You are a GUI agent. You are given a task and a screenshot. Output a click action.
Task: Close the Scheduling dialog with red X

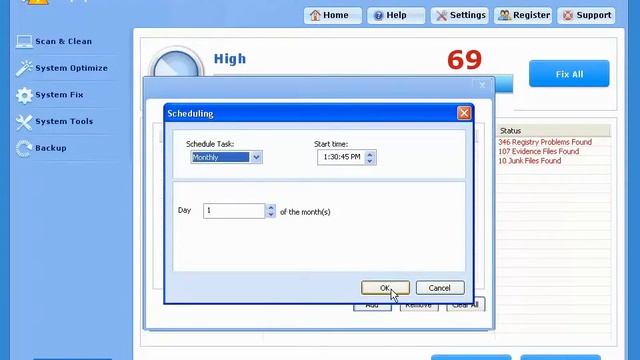pyautogui.click(x=464, y=113)
